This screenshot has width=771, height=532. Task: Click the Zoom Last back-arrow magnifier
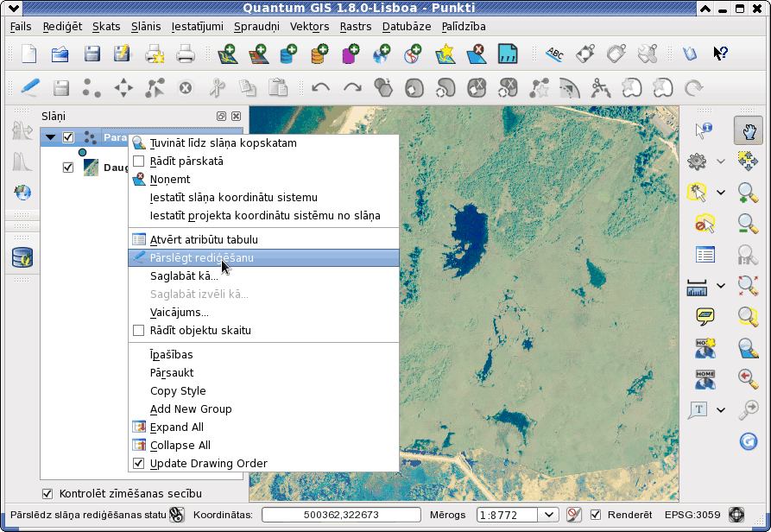(748, 378)
